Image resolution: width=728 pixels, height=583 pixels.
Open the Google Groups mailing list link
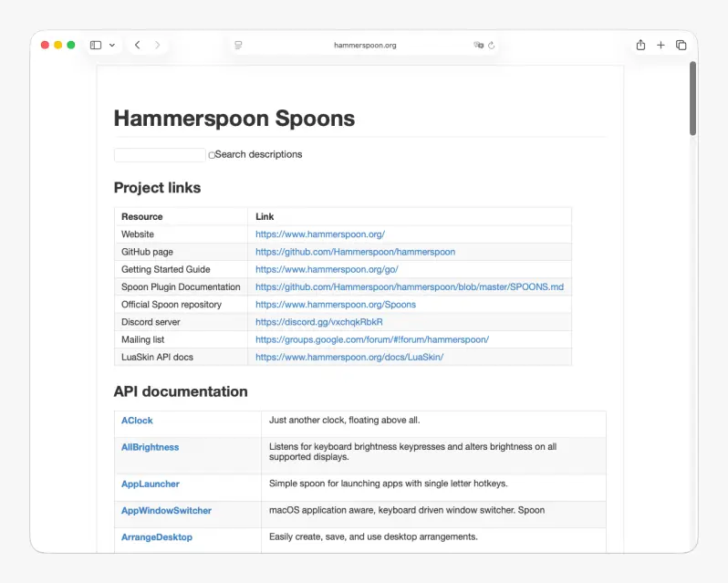pos(372,339)
